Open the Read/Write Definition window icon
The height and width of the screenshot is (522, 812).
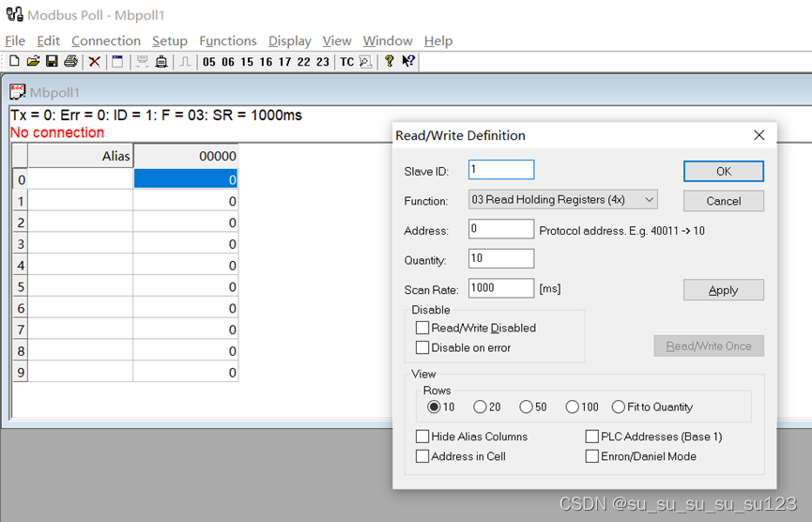[117, 62]
